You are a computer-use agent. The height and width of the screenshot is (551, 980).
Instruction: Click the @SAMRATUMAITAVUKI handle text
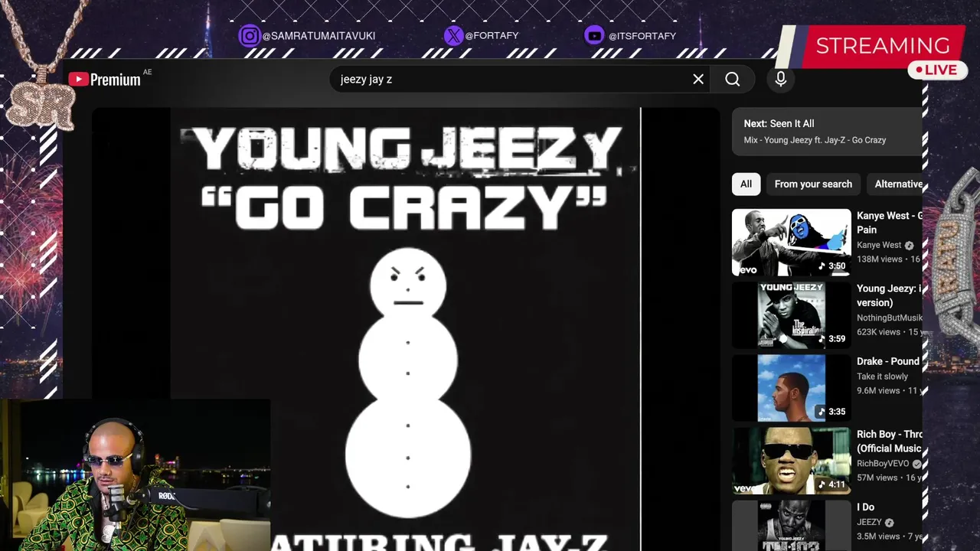[x=318, y=36]
